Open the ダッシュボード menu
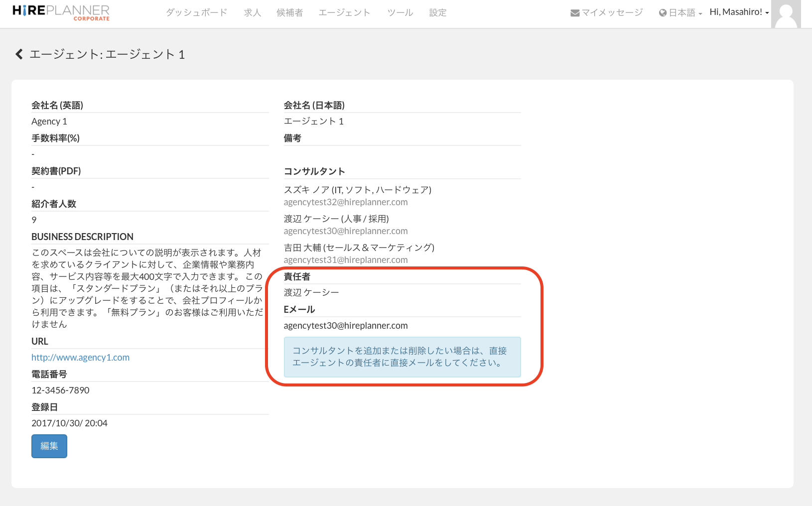 (x=196, y=12)
